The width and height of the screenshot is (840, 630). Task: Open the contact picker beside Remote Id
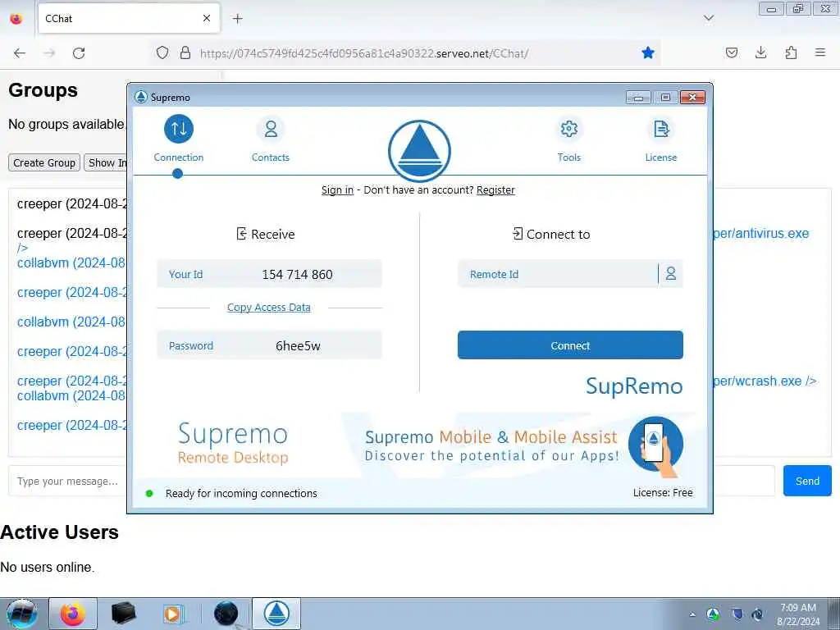pyautogui.click(x=671, y=274)
